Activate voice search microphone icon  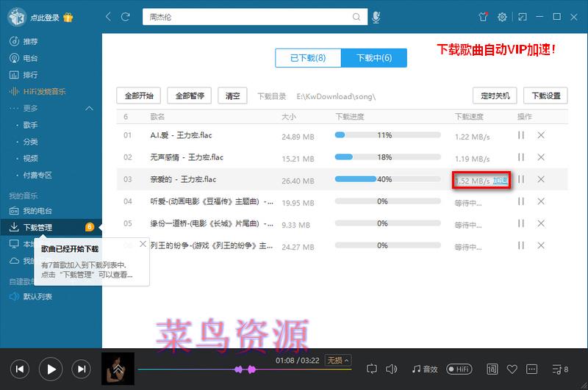[376, 17]
